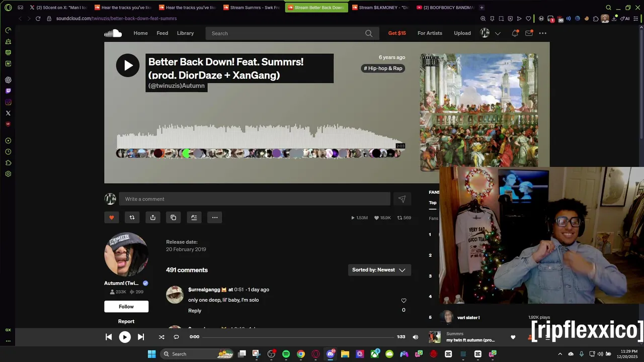
Task: Copy the track link
Action: 173,218
